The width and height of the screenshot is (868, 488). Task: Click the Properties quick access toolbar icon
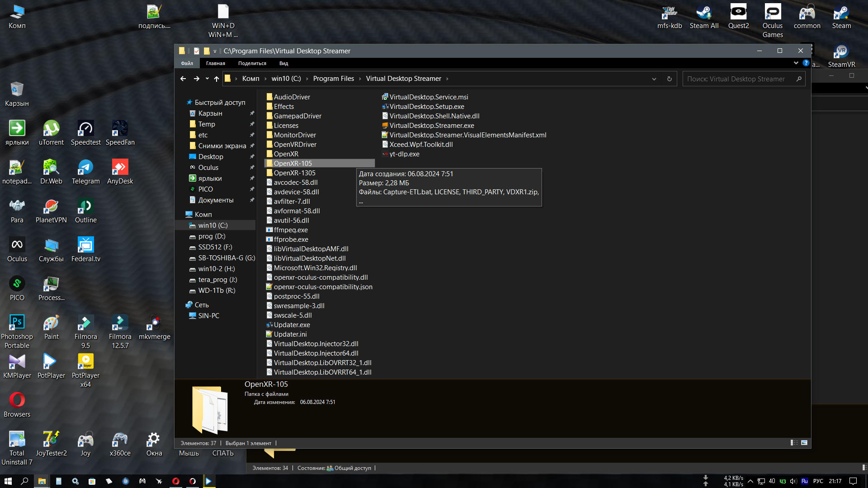click(x=197, y=51)
